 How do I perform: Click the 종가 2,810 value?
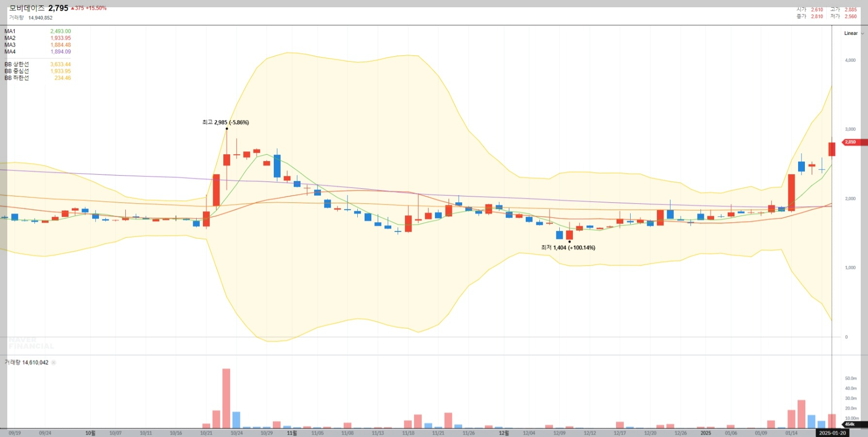817,16
